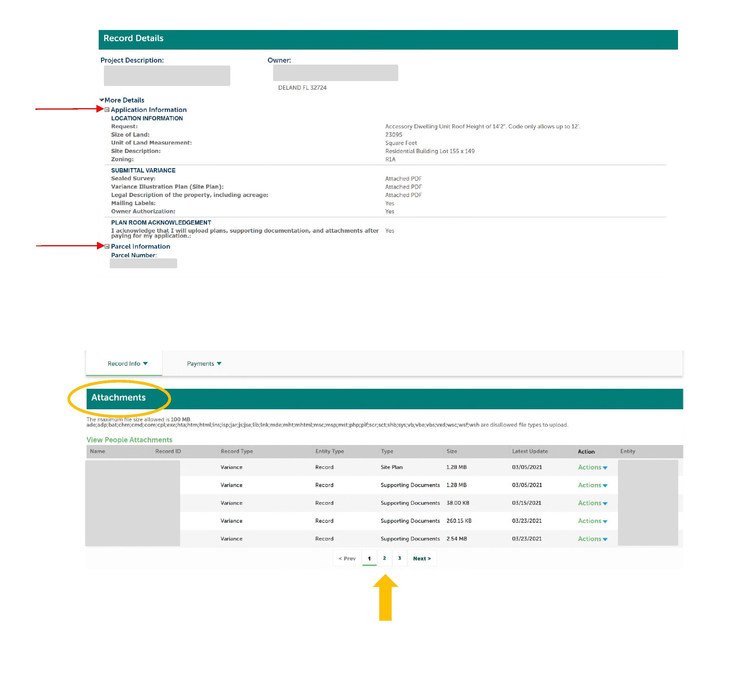Select attachments page 1
Screen dimensions: 736x700
point(369,558)
